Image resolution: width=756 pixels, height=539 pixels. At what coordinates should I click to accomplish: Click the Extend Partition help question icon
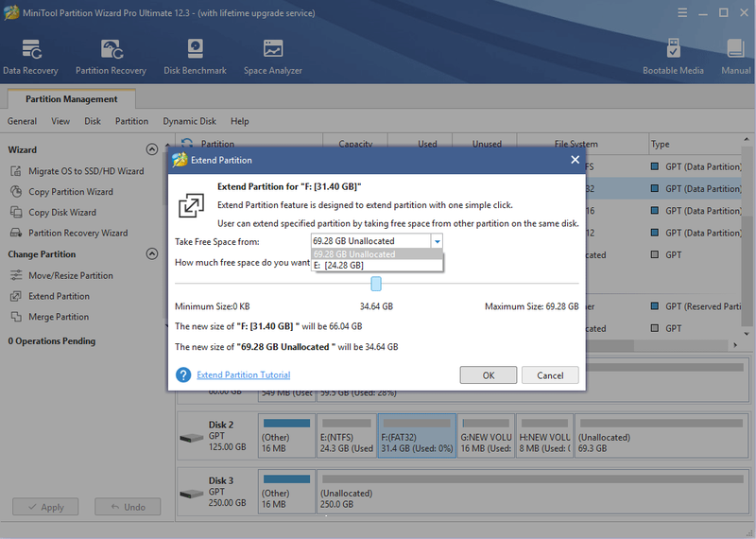pos(183,374)
